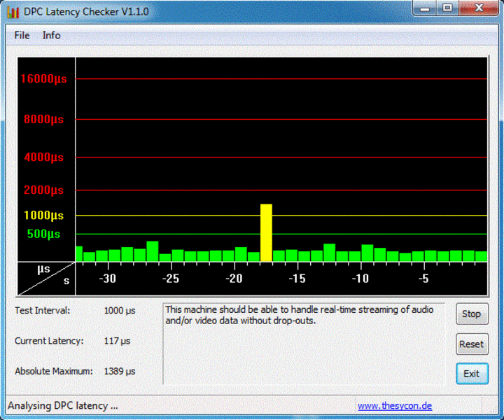Viewport: 504px width, 420px height.
Task: Click the Current Latency label
Action: tap(49, 341)
